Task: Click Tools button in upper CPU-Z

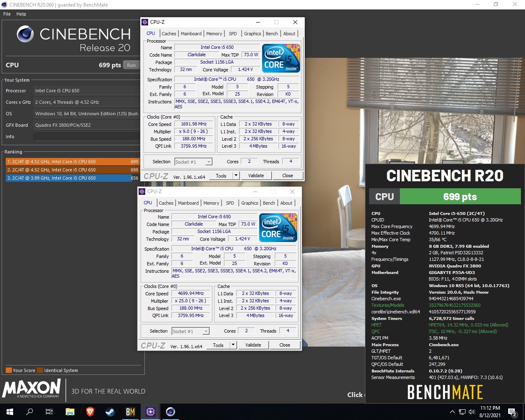Action: pyautogui.click(x=221, y=176)
